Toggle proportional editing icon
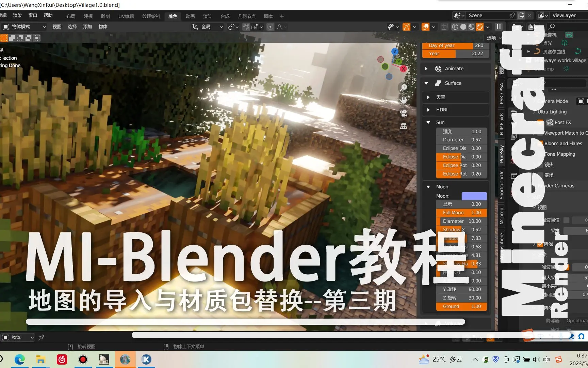 click(270, 27)
